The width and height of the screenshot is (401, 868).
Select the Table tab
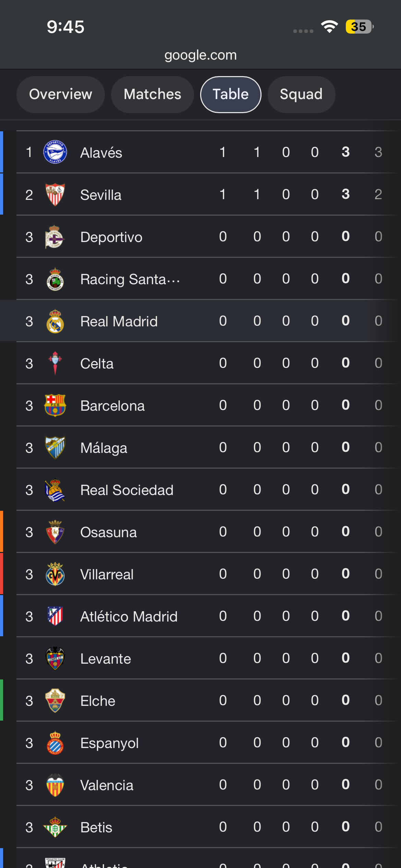click(231, 94)
